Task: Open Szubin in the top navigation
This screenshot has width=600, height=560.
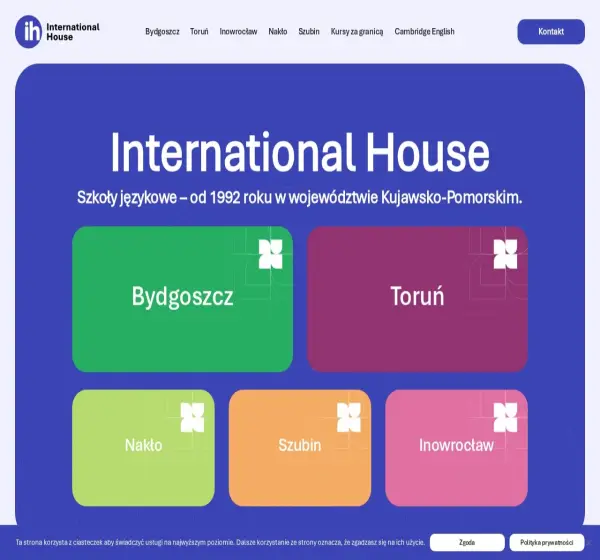Action: tap(309, 31)
